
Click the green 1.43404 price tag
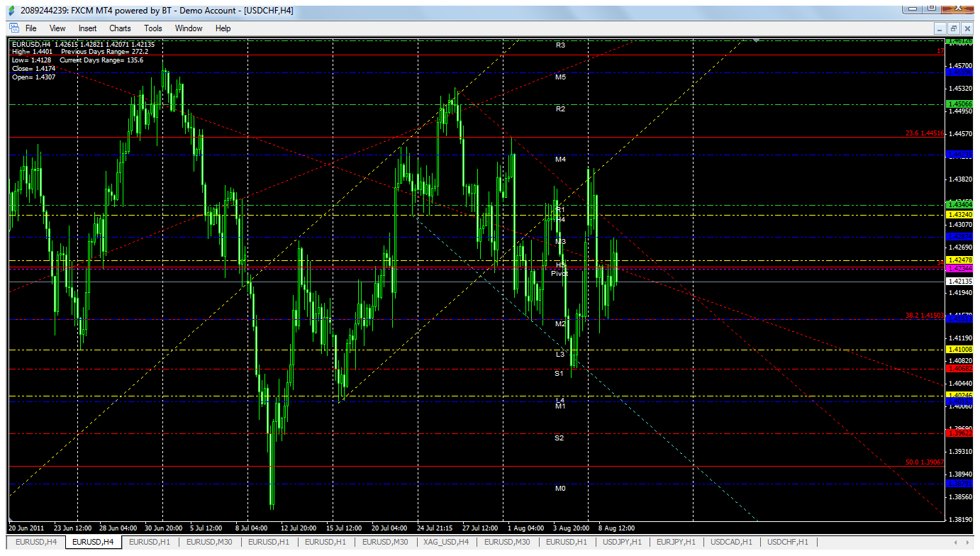[x=959, y=204]
